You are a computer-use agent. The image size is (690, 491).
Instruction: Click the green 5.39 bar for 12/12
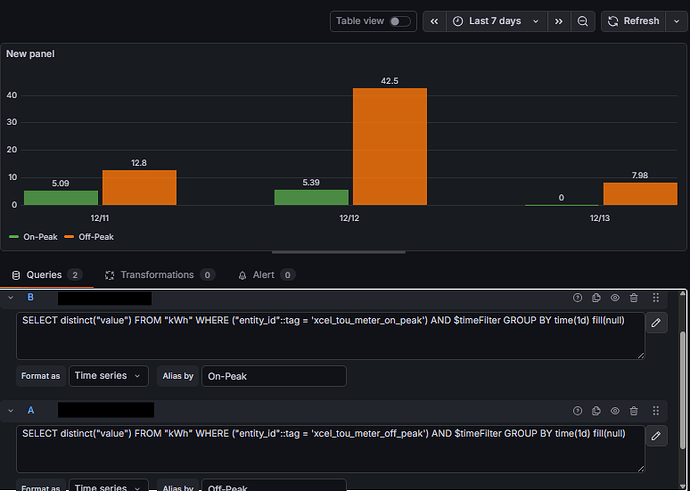(312, 198)
